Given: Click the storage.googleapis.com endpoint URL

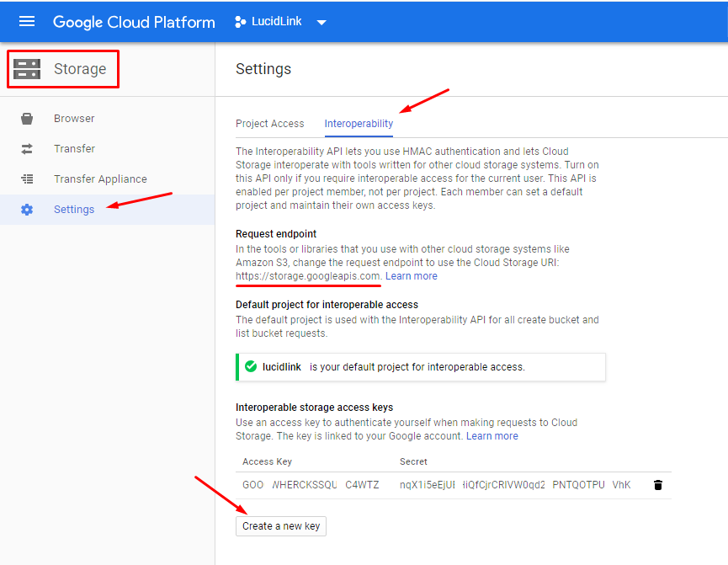Looking at the screenshot, I should (x=308, y=276).
